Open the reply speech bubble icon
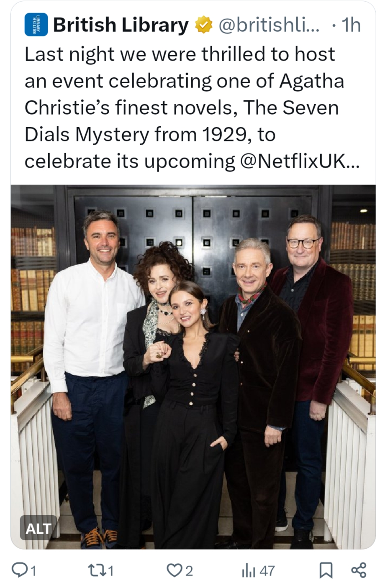 (x=19, y=570)
